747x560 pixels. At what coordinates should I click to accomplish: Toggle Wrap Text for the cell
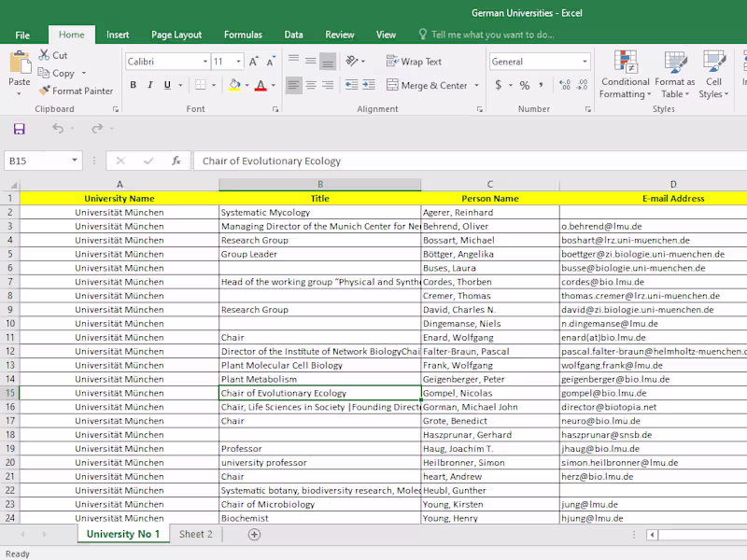(414, 62)
